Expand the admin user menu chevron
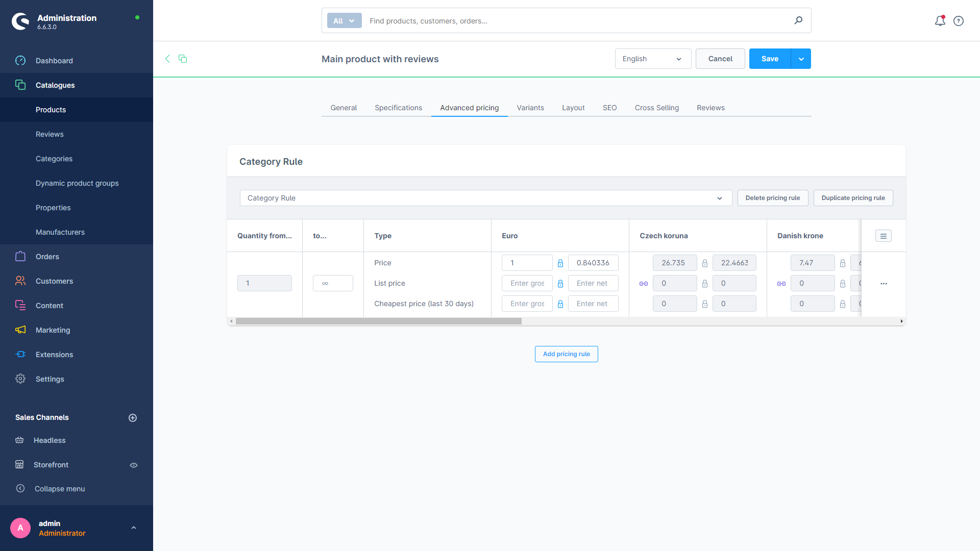Screen dimensions: 980x551 tap(134, 528)
